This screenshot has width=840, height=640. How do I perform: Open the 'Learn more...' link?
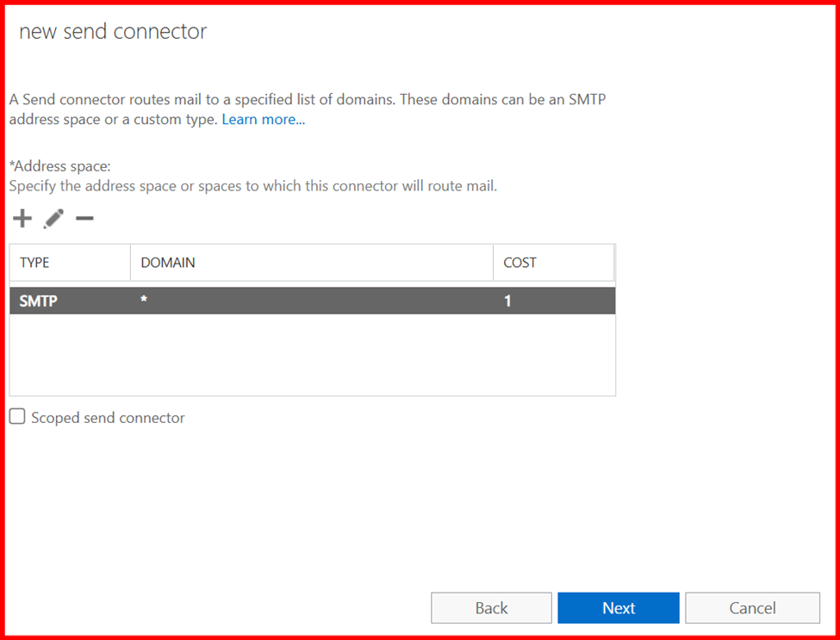click(x=263, y=120)
